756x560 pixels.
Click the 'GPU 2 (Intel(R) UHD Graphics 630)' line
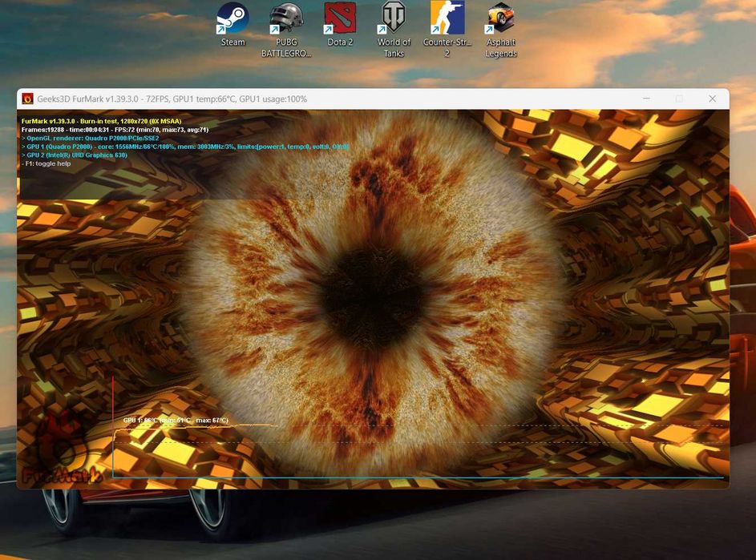75,155
